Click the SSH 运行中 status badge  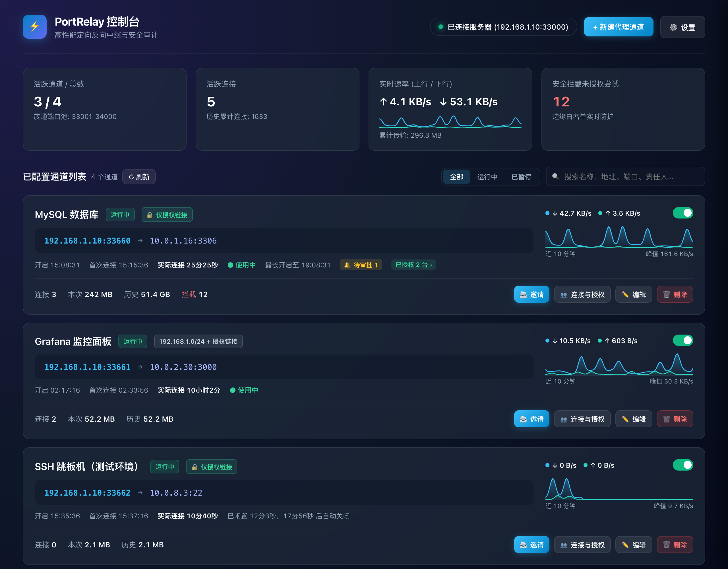coord(165,467)
